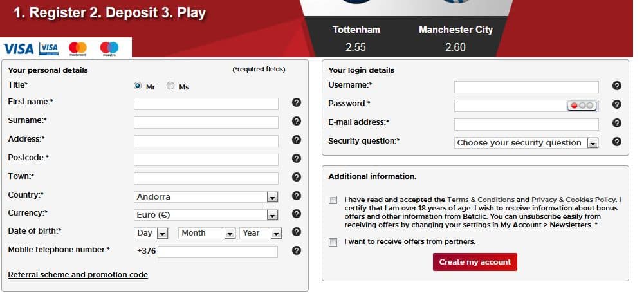The height and width of the screenshot is (298, 644).
Task: Focus the Surname input field
Action: click(x=206, y=122)
